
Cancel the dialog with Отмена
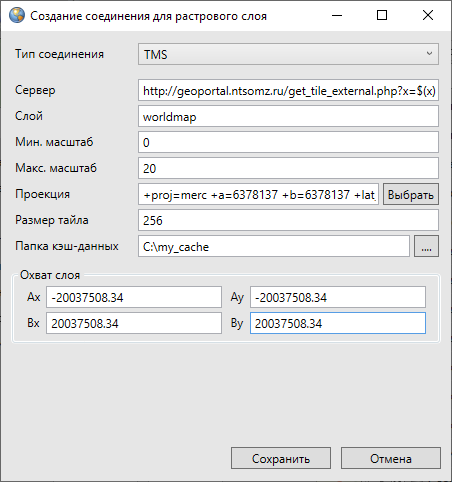(x=391, y=458)
